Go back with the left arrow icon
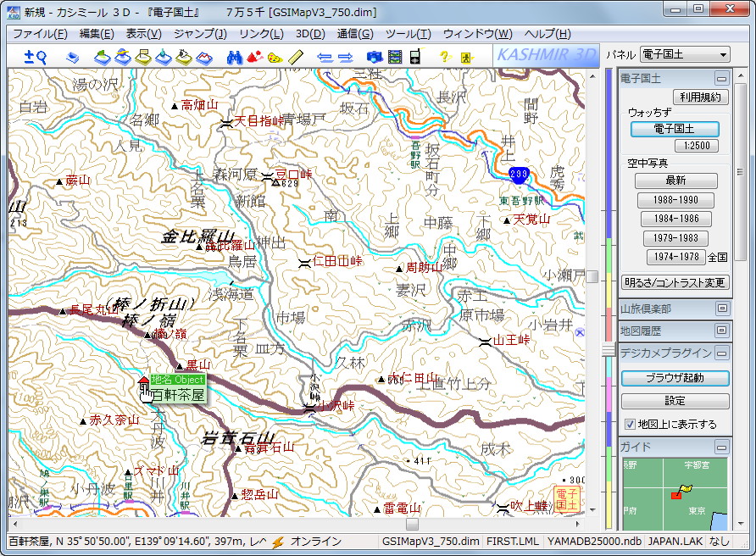The height and width of the screenshot is (556, 756). (325, 58)
